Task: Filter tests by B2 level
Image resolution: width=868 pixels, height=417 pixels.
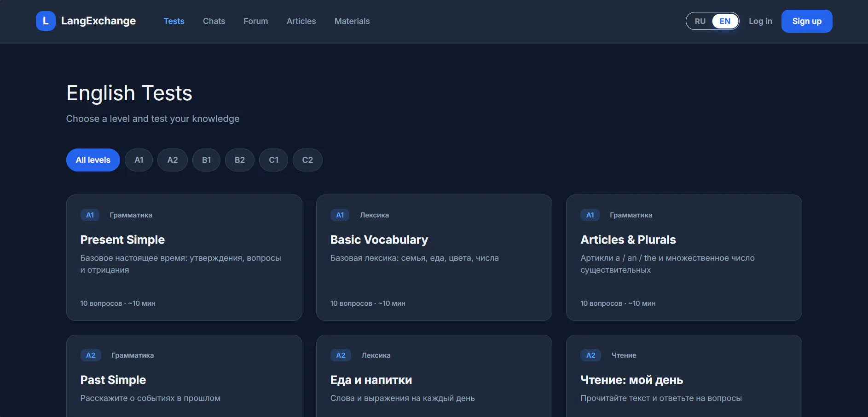Action: click(x=240, y=160)
